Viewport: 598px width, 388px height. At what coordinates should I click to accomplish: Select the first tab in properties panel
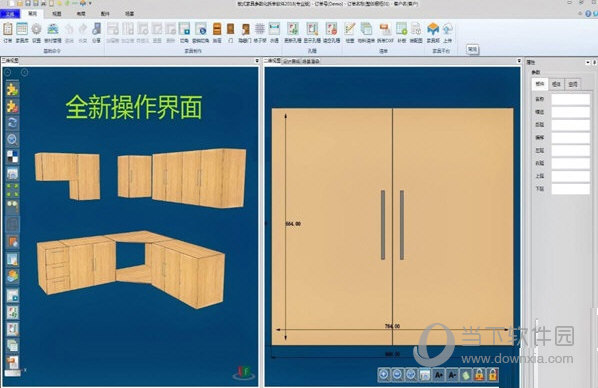[540, 84]
